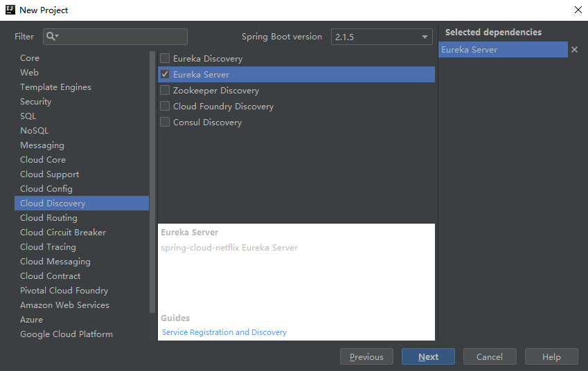Open the Spring Boot version dropdown
The width and height of the screenshot is (588, 371).
pyautogui.click(x=382, y=37)
